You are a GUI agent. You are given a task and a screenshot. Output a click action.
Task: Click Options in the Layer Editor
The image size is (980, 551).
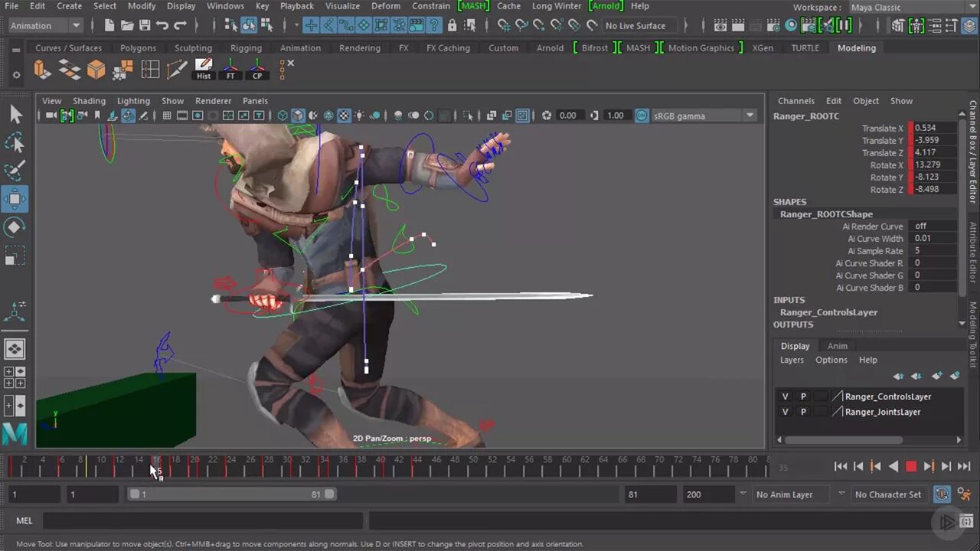(x=831, y=360)
